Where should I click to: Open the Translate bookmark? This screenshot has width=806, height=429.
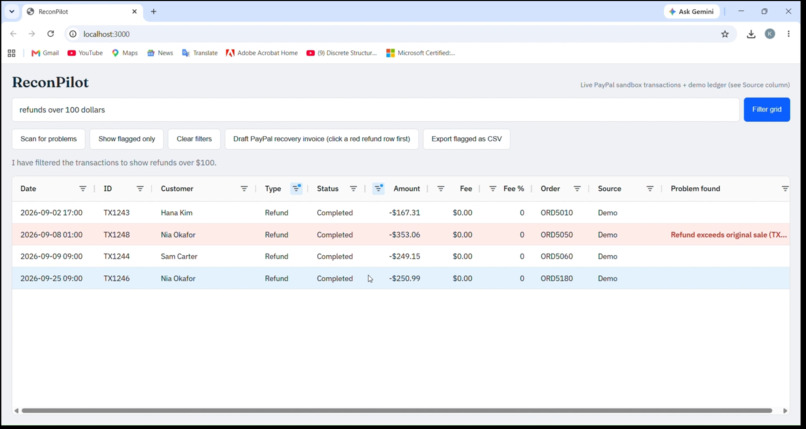[200, 53]
